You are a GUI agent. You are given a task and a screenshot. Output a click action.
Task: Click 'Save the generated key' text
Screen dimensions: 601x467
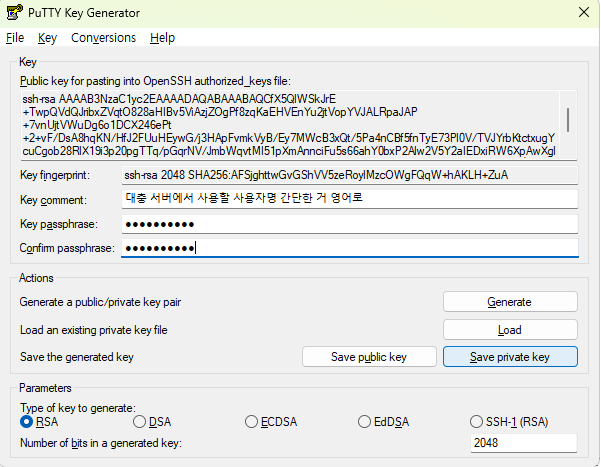coord(77,357)
